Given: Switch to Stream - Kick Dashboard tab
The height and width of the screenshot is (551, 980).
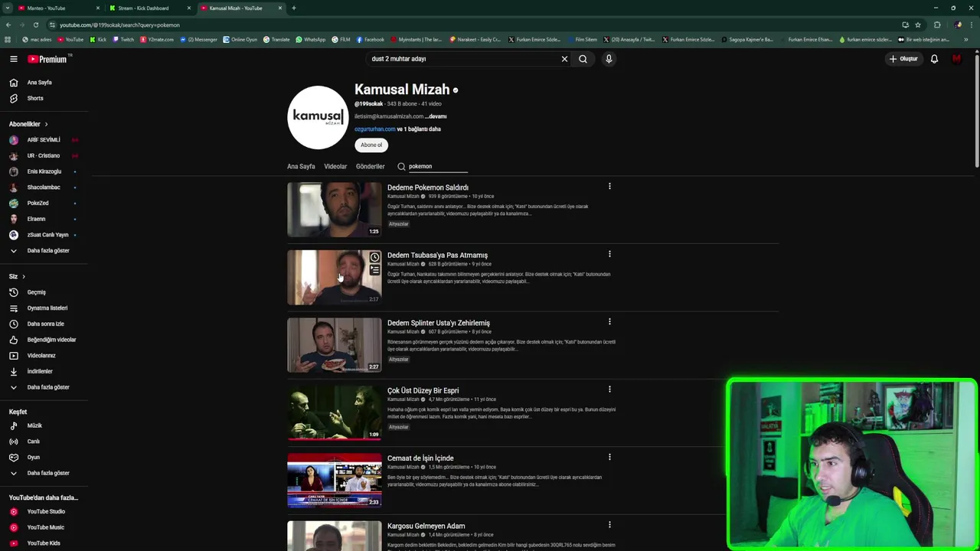Looking at the screenshot, I should tap(149, 8).
